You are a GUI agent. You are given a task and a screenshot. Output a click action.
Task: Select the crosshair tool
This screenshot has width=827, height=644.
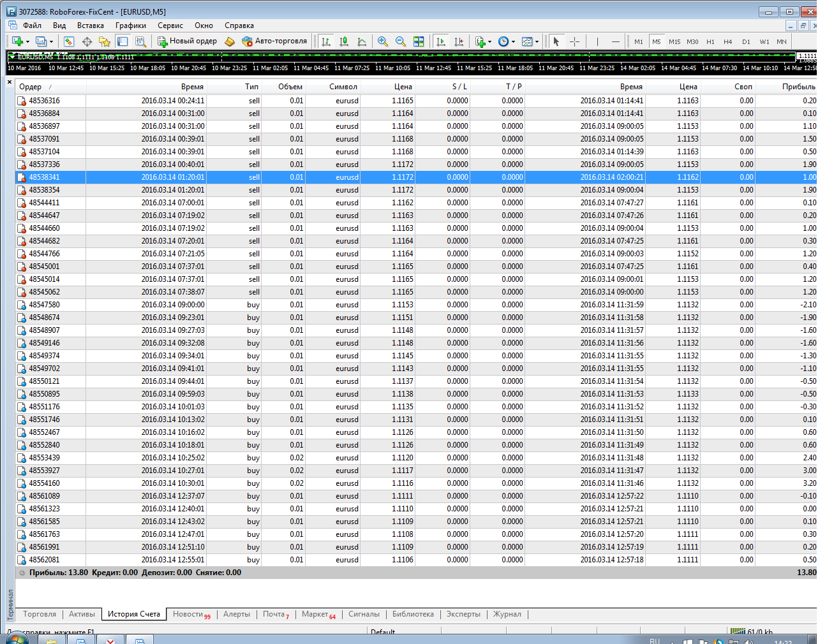574,41
